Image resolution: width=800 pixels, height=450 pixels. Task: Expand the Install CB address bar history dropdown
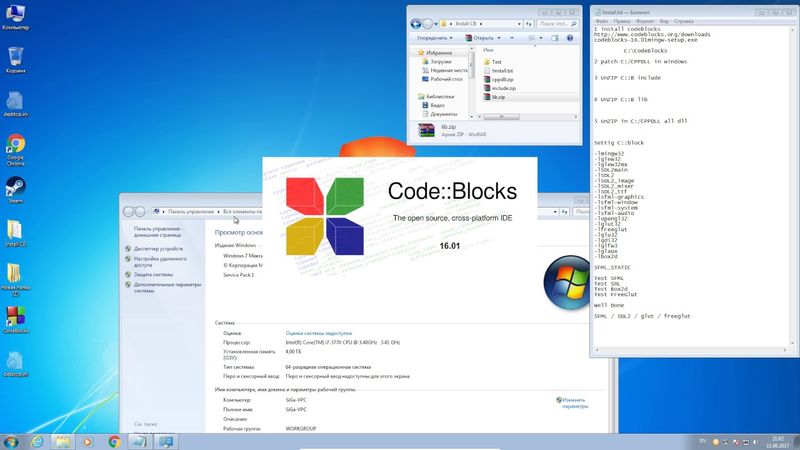click(x=519, y=23)
